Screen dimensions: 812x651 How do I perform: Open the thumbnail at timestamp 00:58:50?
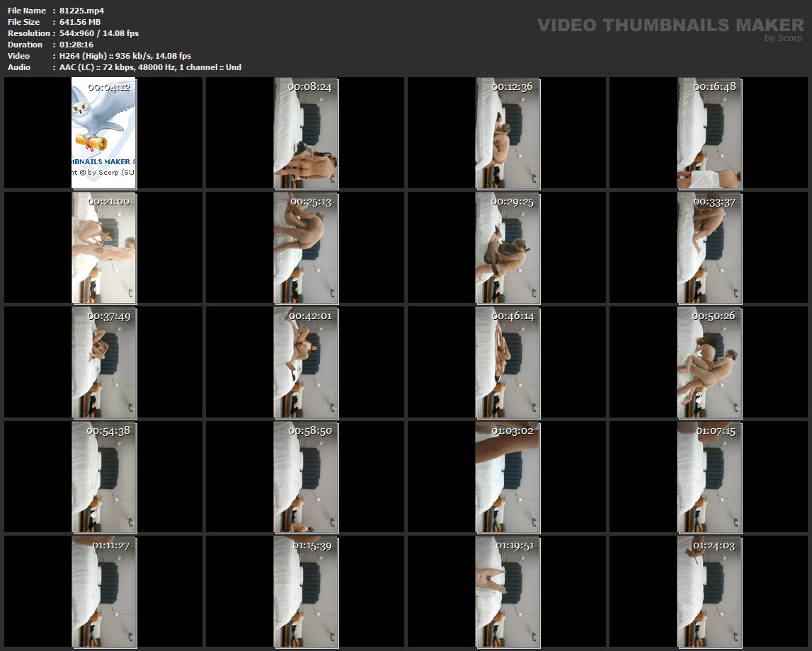tap(306, 476)
